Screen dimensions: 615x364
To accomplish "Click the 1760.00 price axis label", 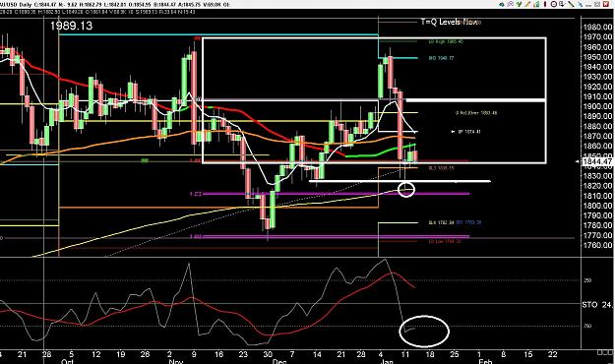I will tap(597, 246).
